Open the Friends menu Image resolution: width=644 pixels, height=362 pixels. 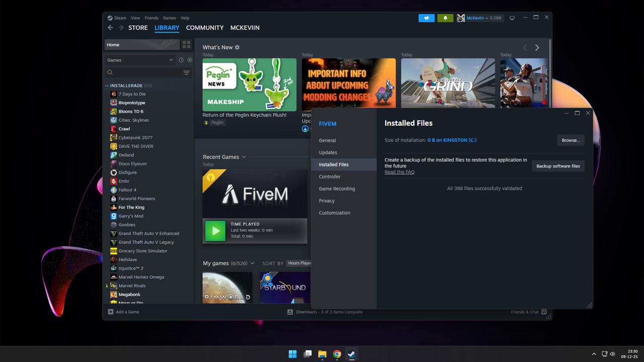point(151,18)
